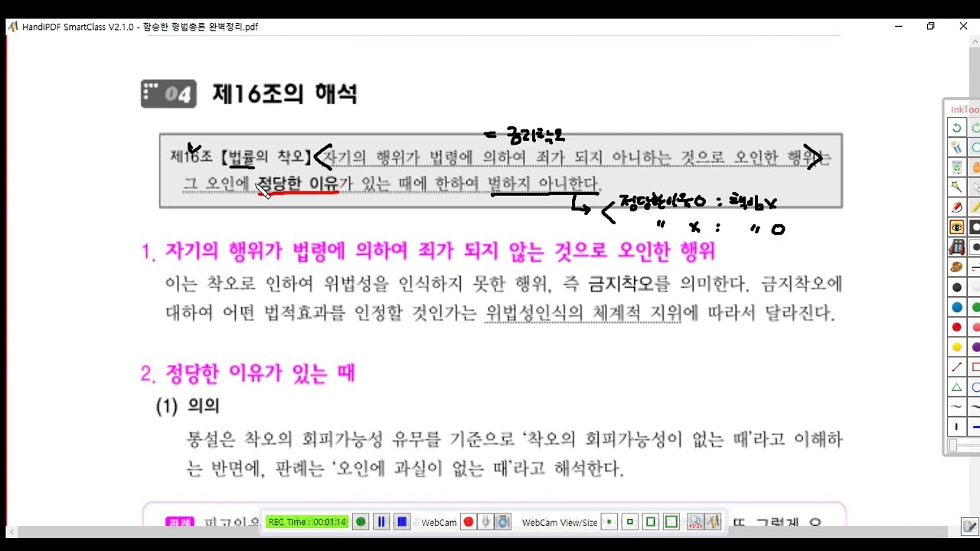Start recording with the green circle button
This screenshot has width=980, height=551.
361,522
